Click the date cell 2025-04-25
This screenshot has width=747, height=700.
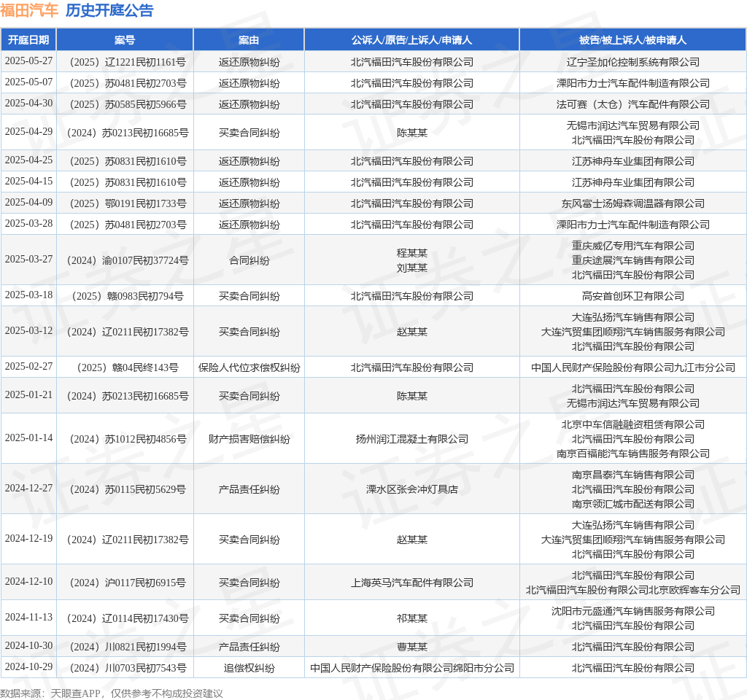coord(28,160)
